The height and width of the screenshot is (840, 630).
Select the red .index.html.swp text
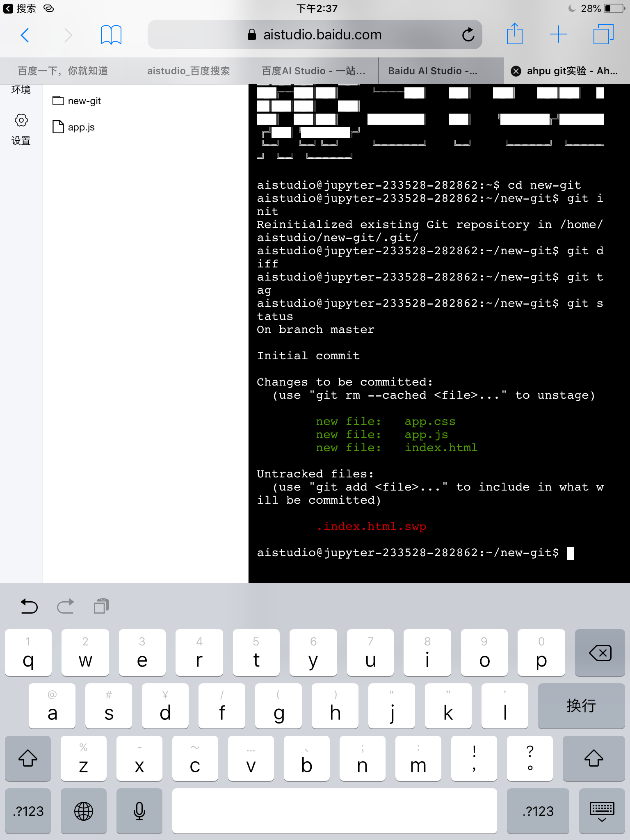(372, 526)
